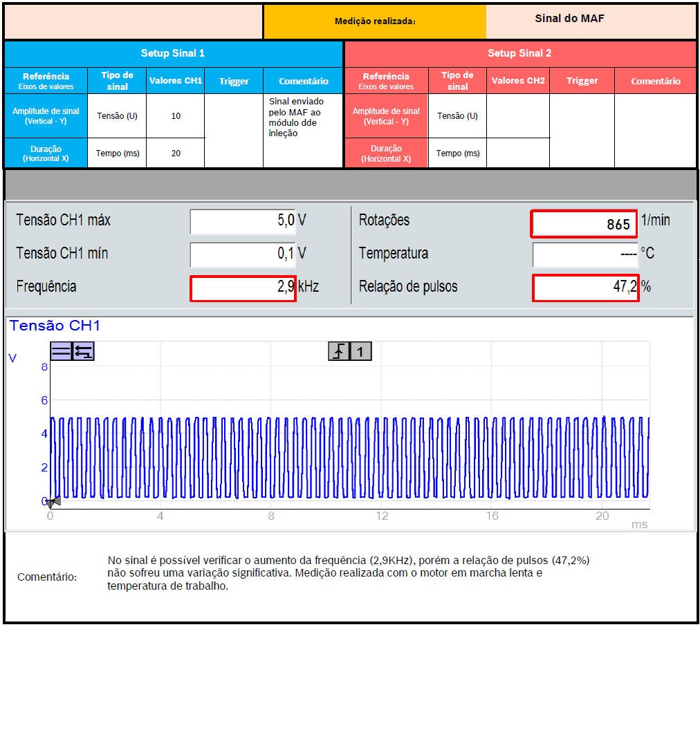This screenshot has height=748, width=700.
Task: Click the Tensão CH1 graph title
Action: pos(55,326)
